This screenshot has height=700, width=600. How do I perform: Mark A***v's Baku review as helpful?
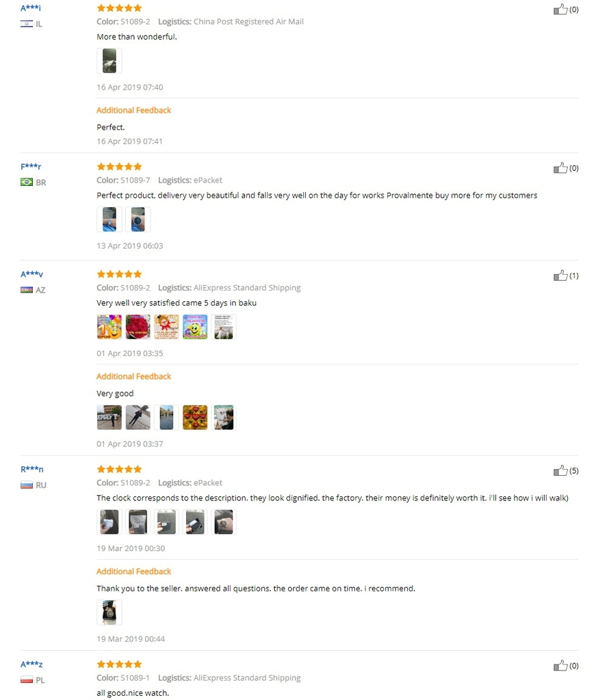point(560,275)
